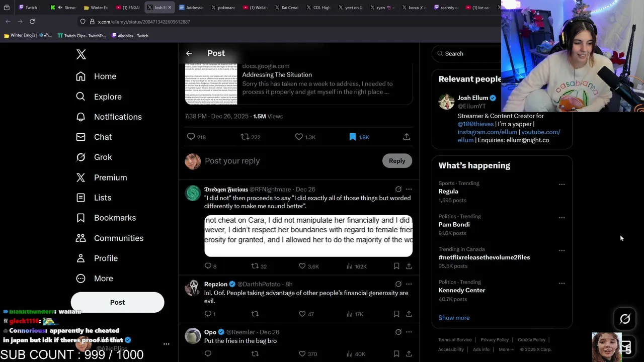Open the Pam Bondi trending topic
Viewport: 644px width, 362px height.
[x=454, y=224]
